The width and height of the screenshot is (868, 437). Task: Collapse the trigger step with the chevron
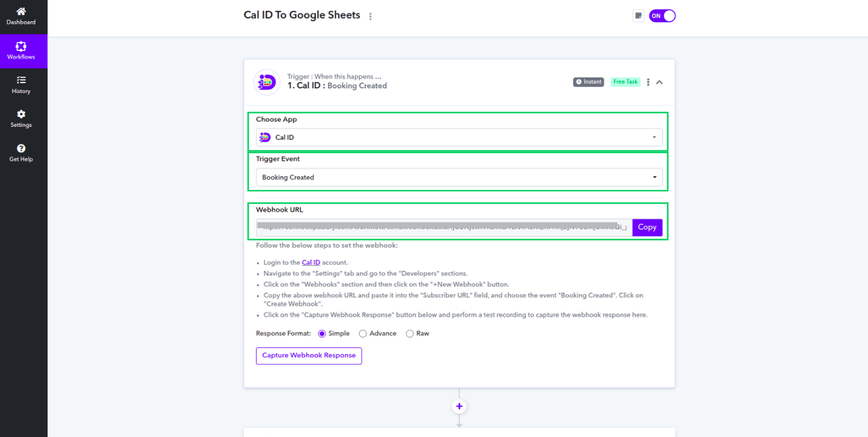pos(659,82)
